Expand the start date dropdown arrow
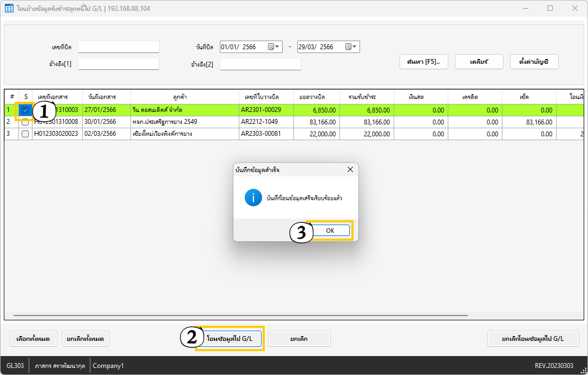Viewport: 588px width, 375px height. click(x=278, y=47)
